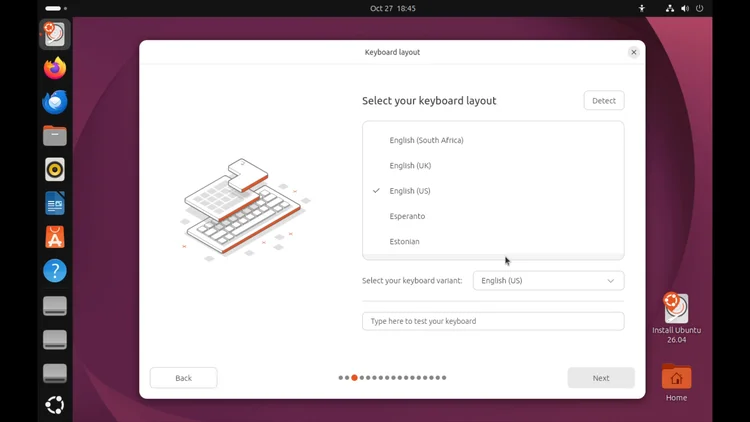Select Esperanto layout
This screenshot has height=422, width=750.
coord(493,216)
